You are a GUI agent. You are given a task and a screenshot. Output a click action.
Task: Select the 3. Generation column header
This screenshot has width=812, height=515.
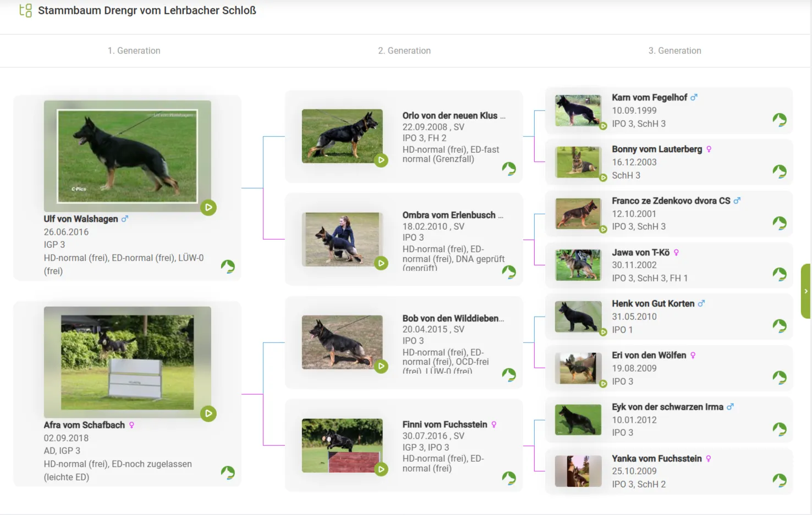(x=674, y=51)
